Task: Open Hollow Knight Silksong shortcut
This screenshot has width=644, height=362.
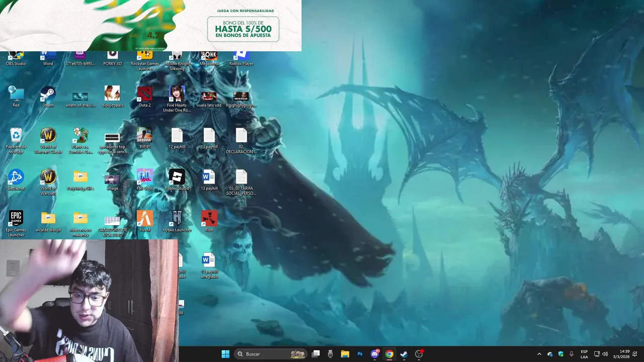Action: [x=177, y=61]
